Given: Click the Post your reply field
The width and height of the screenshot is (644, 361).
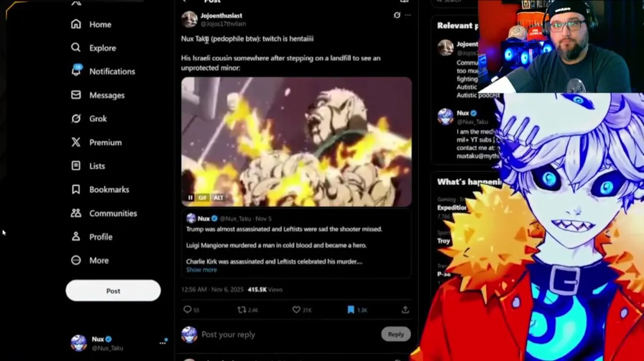Looking at the screenshot, I should click(288, 334).
